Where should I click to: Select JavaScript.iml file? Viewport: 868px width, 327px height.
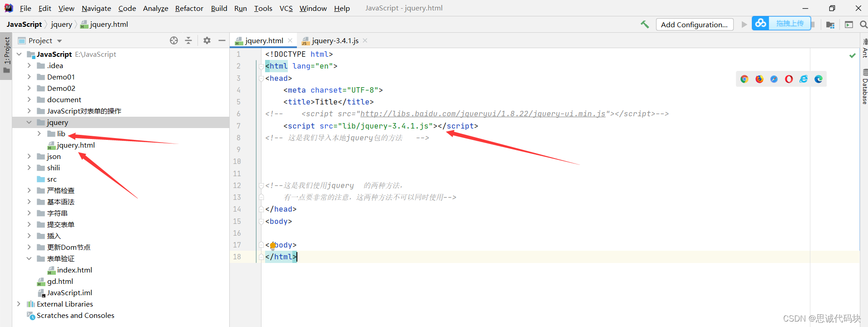point(69,292)
